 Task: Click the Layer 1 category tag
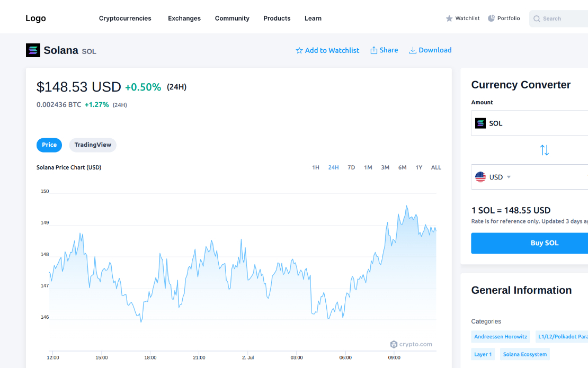[483, 354]
